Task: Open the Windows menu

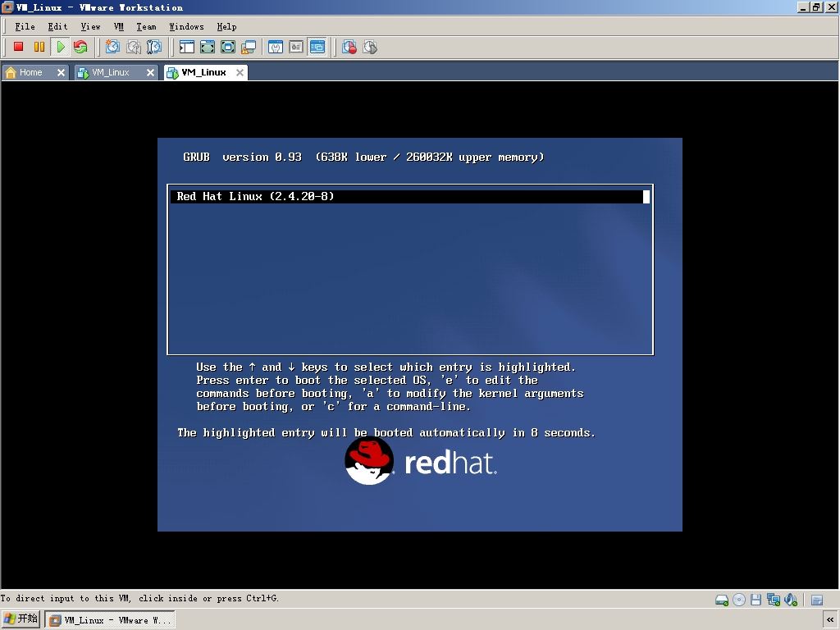Action: pyautogui.click(x=186, y=26)
